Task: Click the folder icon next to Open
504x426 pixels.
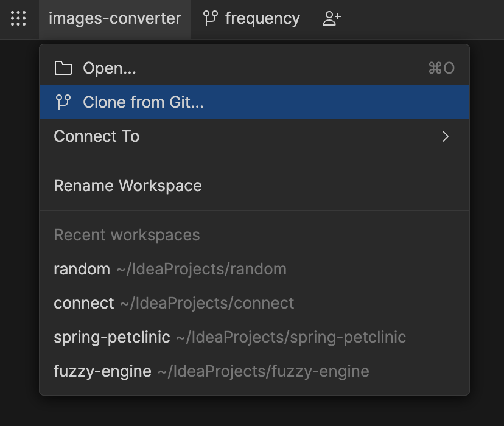Action: pos(63,68)
